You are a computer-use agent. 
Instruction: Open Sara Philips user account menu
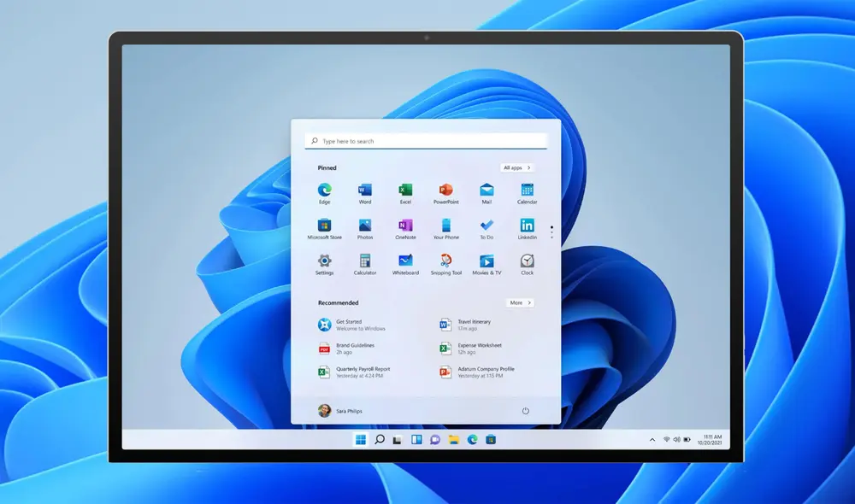340,411
